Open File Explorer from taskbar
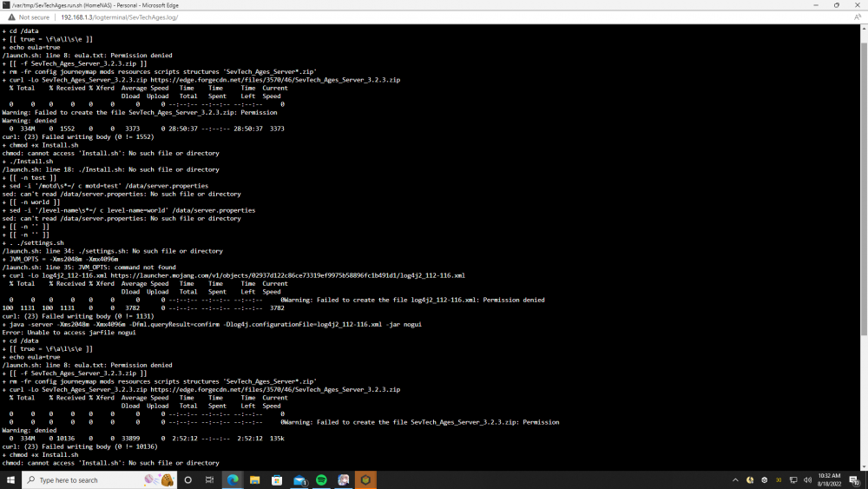The width and height of the screenshot is (868, 489). pos(254,480)
